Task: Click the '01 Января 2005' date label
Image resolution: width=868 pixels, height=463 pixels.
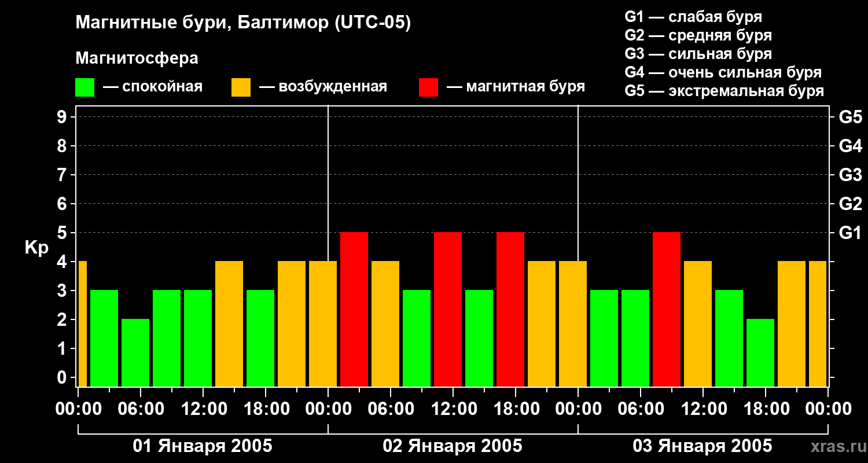Action: (x=203, y=446)
